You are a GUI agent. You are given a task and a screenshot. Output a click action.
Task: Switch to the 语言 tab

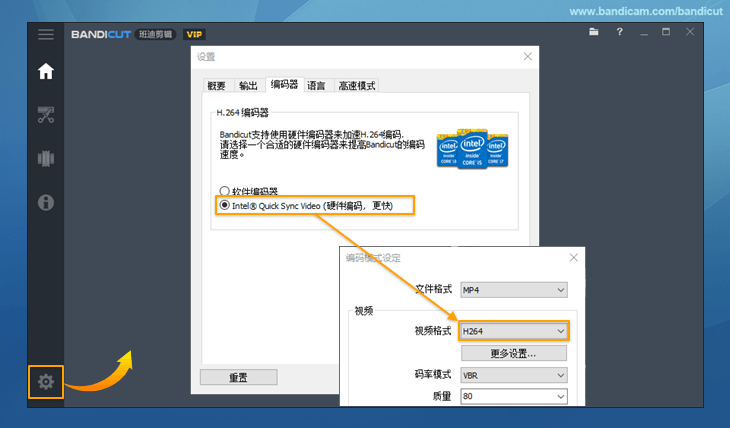point(316,86)
